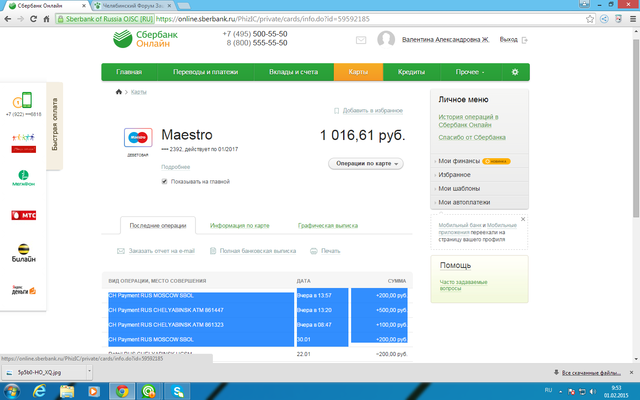Open the file explorer taskbar icon
This screenshot has height=400, width=640.
[67, 391]
